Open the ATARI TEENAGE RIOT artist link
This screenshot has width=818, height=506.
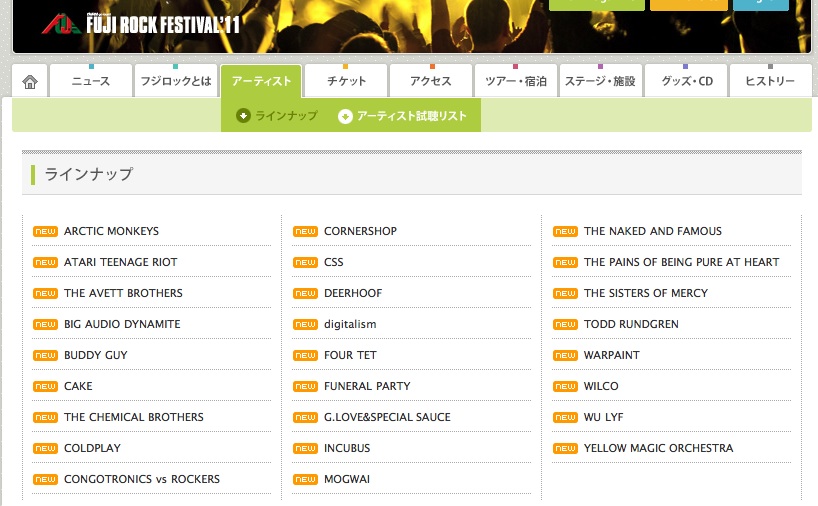point(121,262)
